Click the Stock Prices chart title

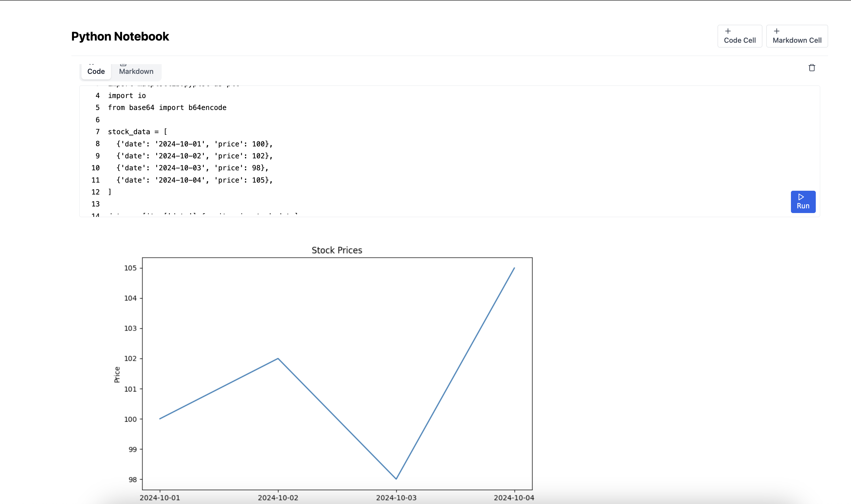click(337, 250)
